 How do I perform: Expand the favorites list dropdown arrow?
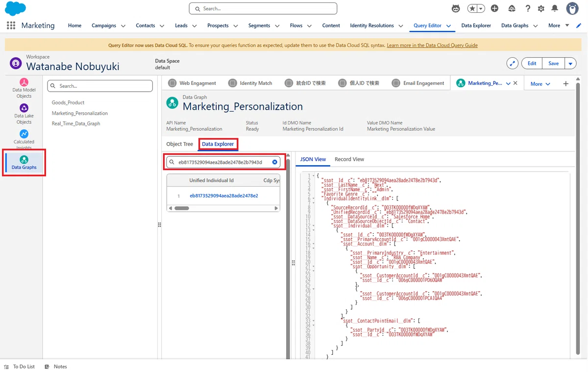click(x=481, y=8)
